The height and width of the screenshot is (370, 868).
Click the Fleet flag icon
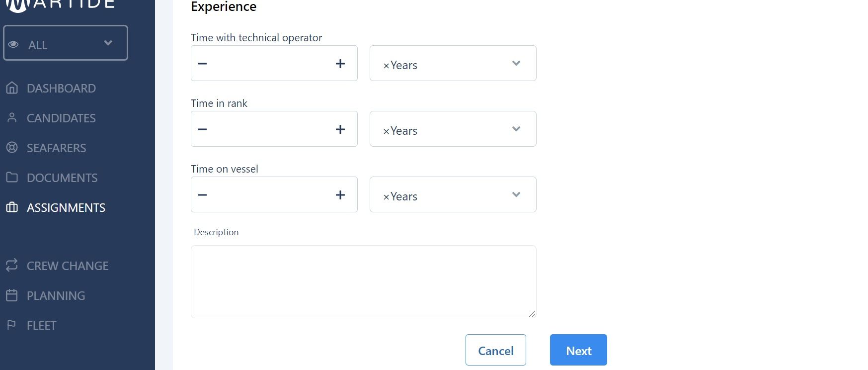coord(11,325)
